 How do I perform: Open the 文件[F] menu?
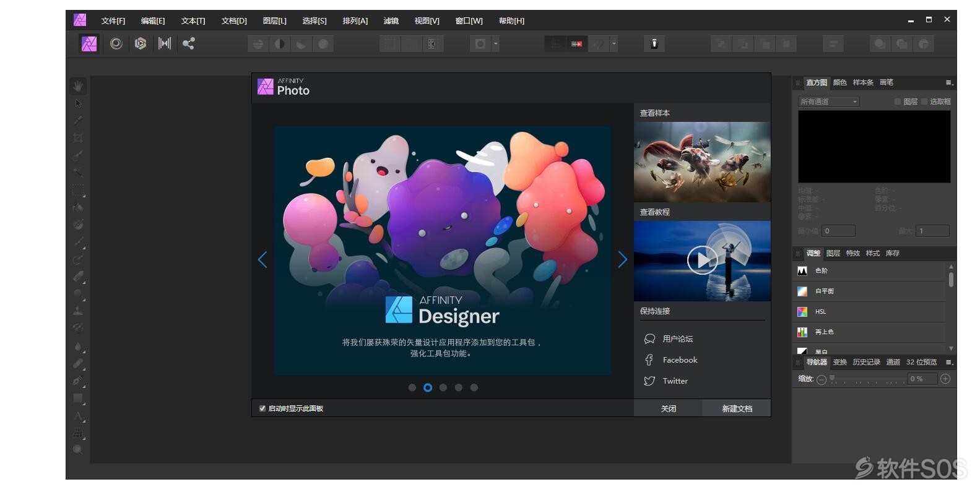point(113,20)
